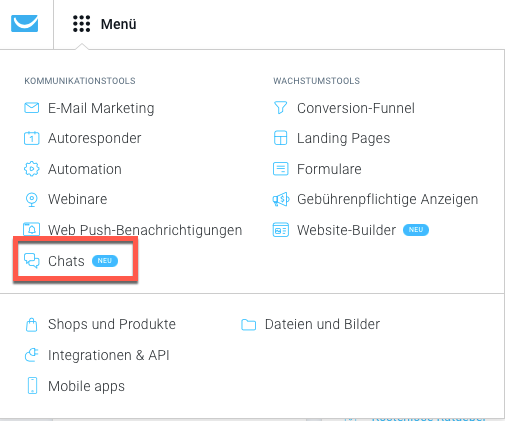Image resolution: width=505 pixels, height=421 pixels.
Task: Open Formulare menu entry
Action: [x=329, y=169]
